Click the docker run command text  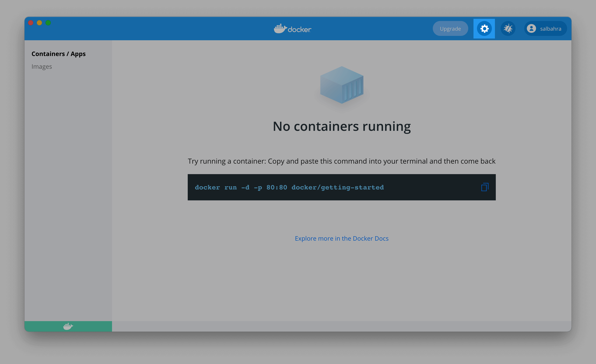(x=289, y=187)
